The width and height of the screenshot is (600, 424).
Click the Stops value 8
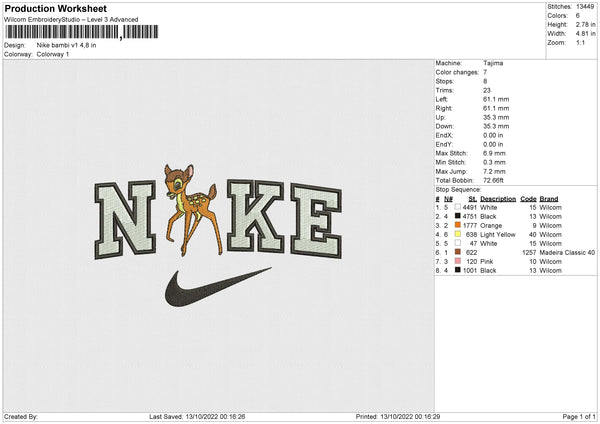point(485,82)
